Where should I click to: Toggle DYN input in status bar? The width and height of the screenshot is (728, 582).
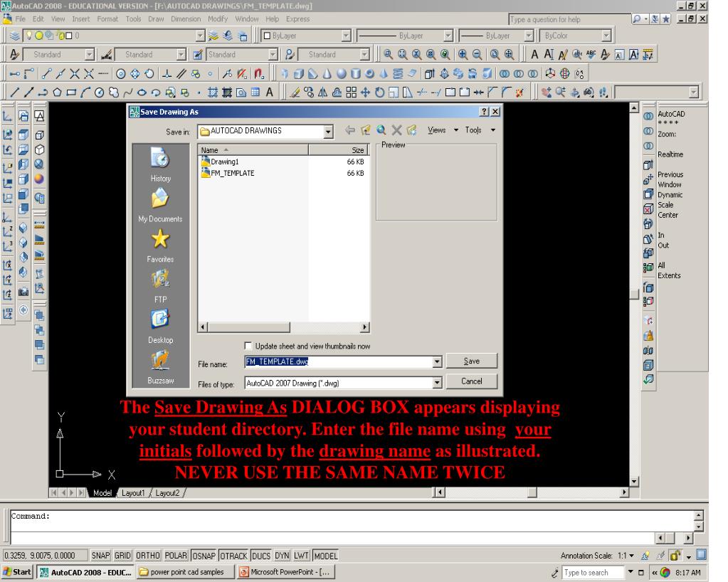(x=282, y=556)
